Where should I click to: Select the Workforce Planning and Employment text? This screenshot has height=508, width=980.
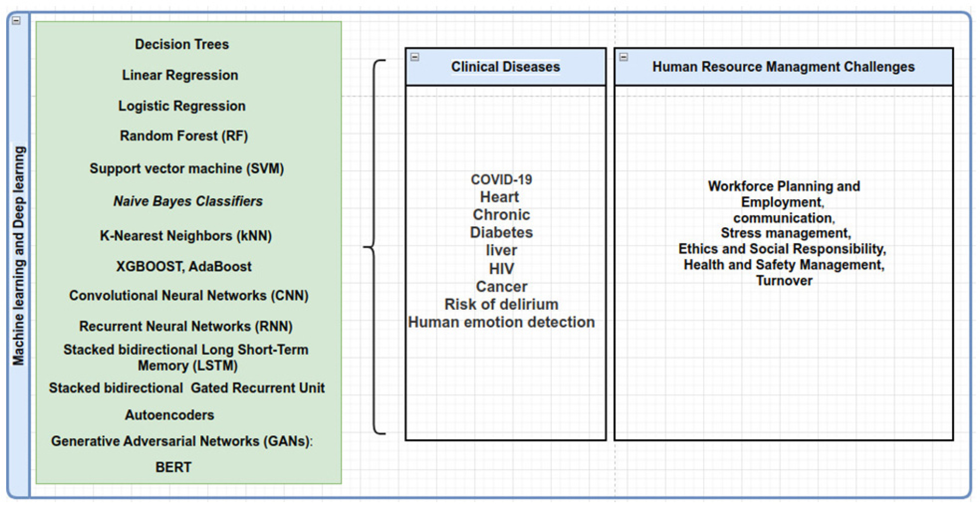point(783,194)
